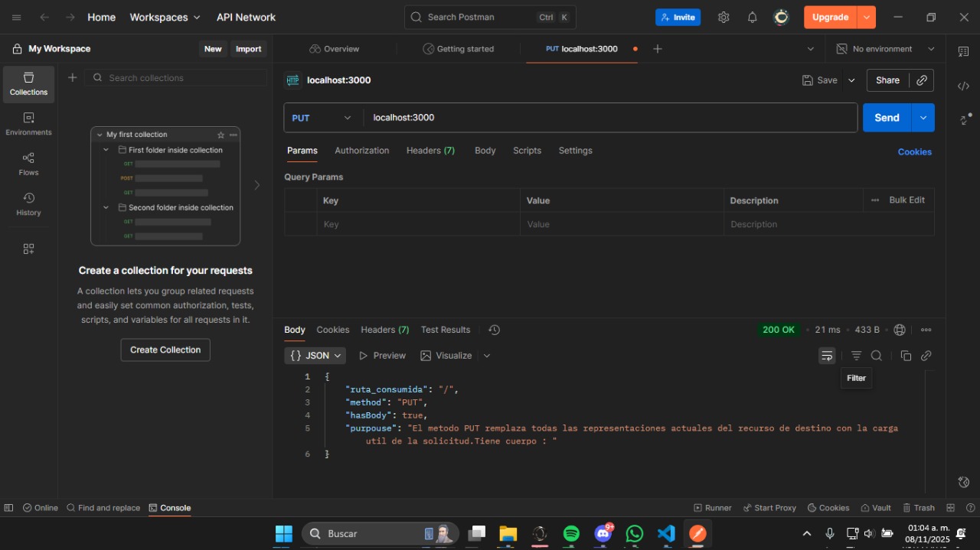Viewport: 980px width, 550px height.
Task: Open the Environments panel in sidebar
Action: click(28, 125)
